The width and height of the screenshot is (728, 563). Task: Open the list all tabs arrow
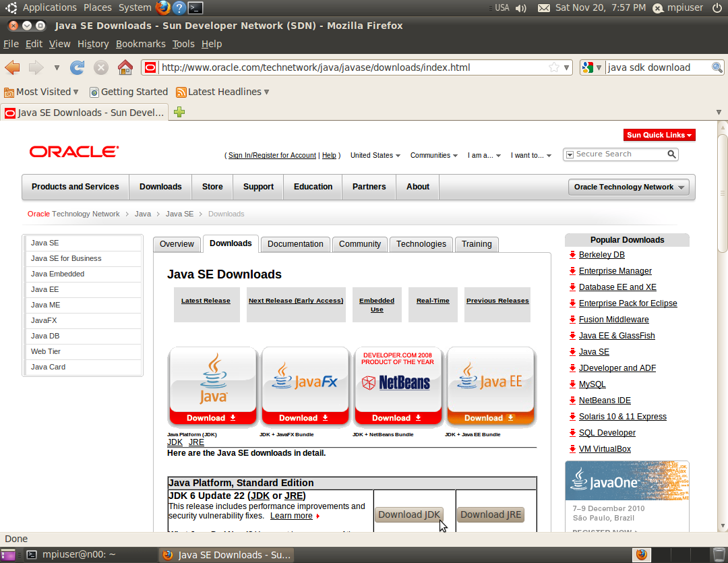(719, 112)
